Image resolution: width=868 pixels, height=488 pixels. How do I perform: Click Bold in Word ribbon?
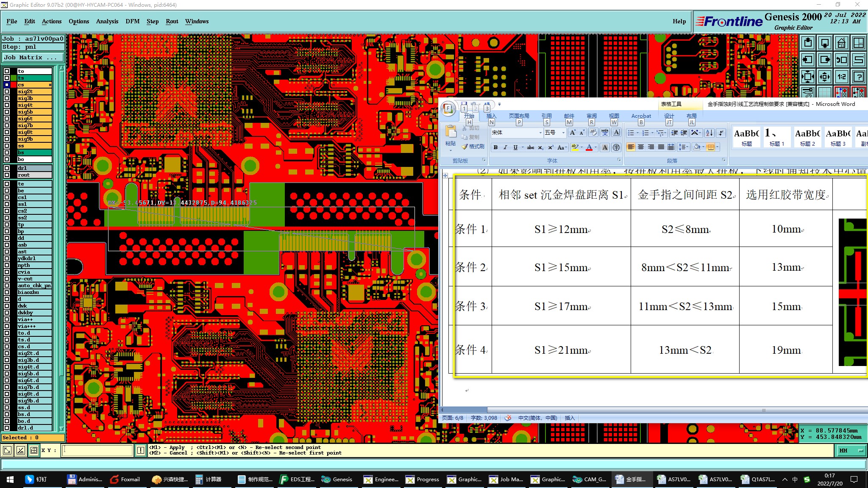495,147
